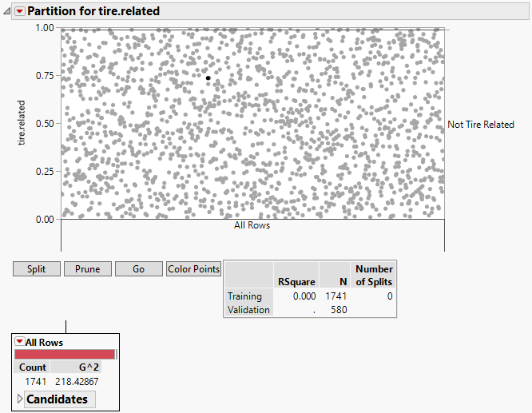Click the Not Tire Related label
The height and width of the screenshot is (413, 532).
pos(481,125)
